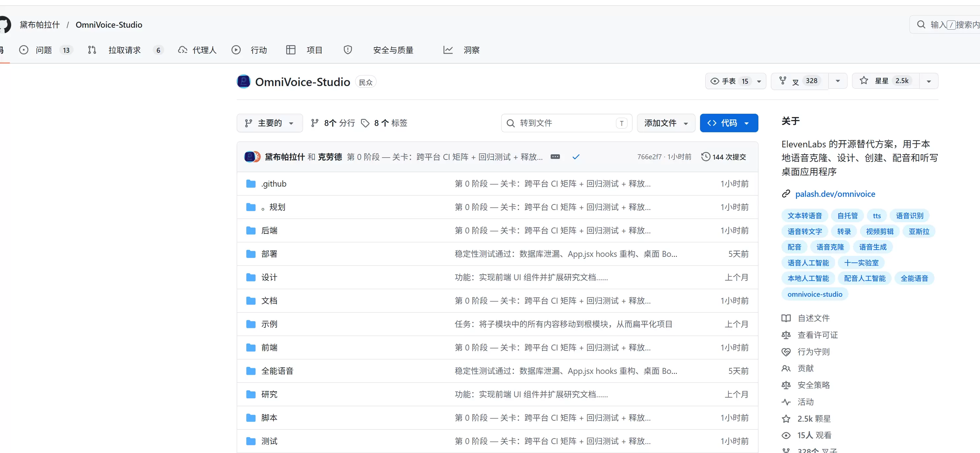980x453 pixels.
Task: Click the folder icon for 后端
Action: pos(251,230)
